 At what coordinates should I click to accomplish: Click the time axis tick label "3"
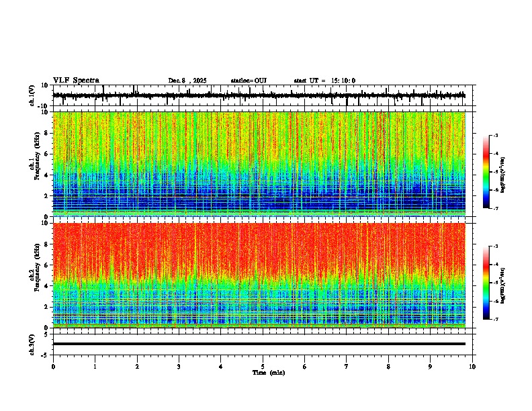[179, 367]
